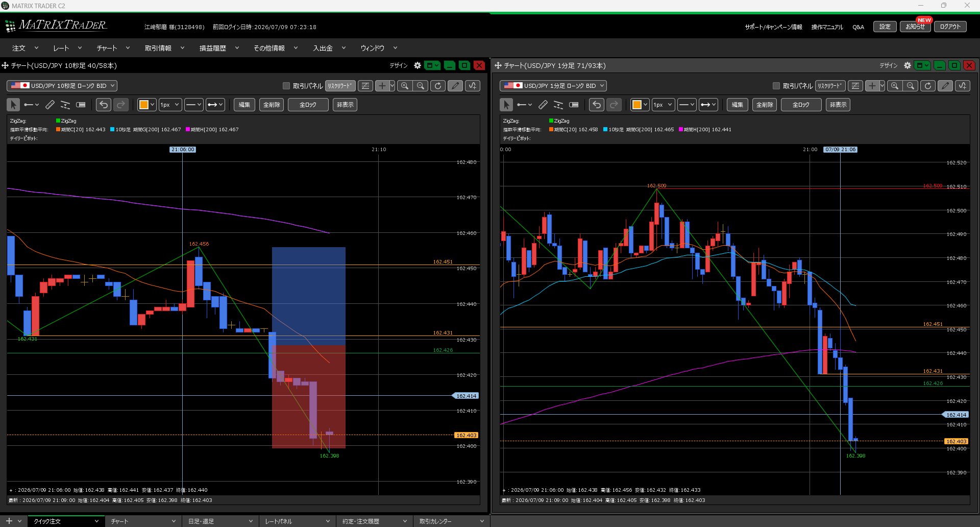Add a new bottom panel tab with plus
Screen dimensions: 980x527
coord(9,521)
